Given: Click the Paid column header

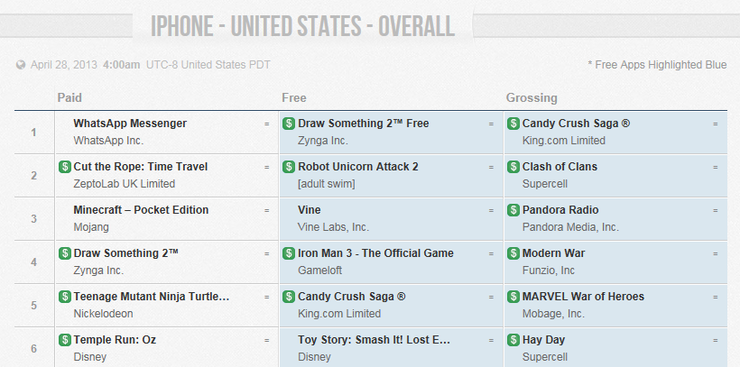Looking at the screenshot, I should (69, 98).
